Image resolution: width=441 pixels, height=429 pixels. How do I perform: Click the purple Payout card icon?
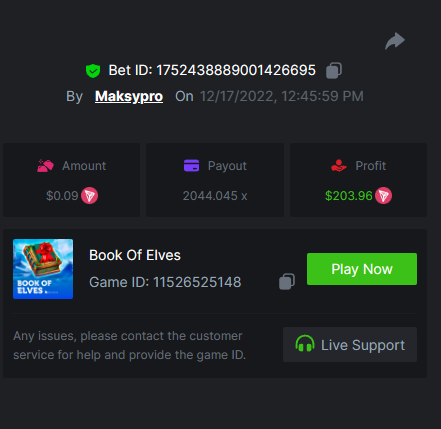(191, 165)
